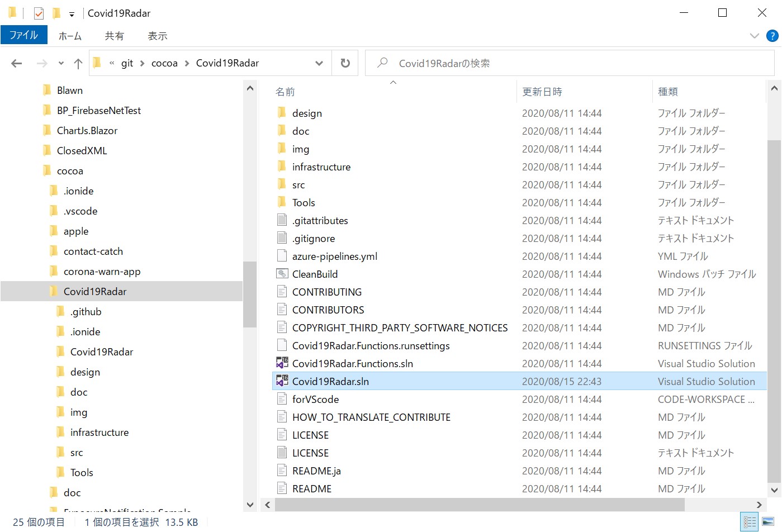Switch to large icons view layout
This screenshot has width=782, height=532.
[x=768, y=522]
